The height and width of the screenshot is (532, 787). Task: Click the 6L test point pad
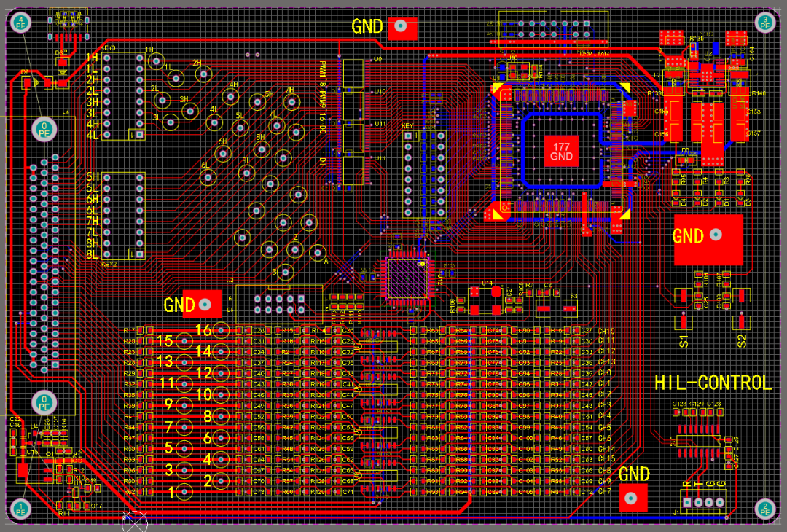[x=208, y=177]
